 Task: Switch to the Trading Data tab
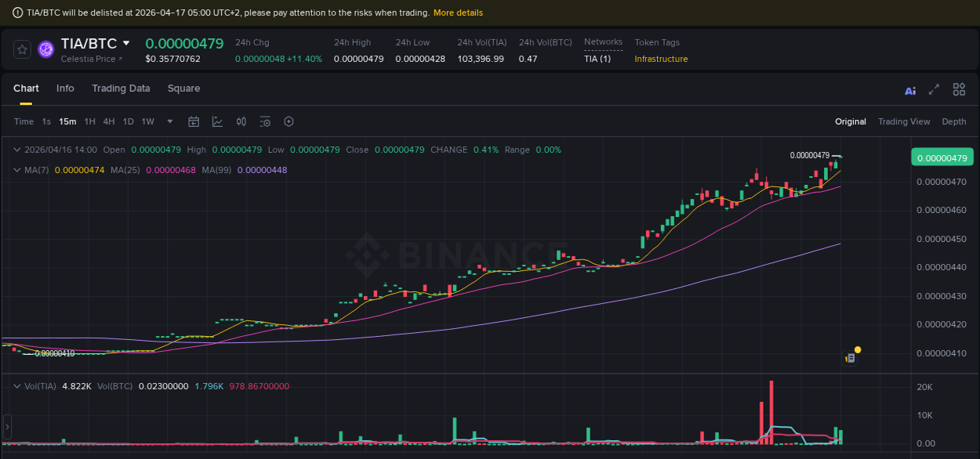pos(121,89)
